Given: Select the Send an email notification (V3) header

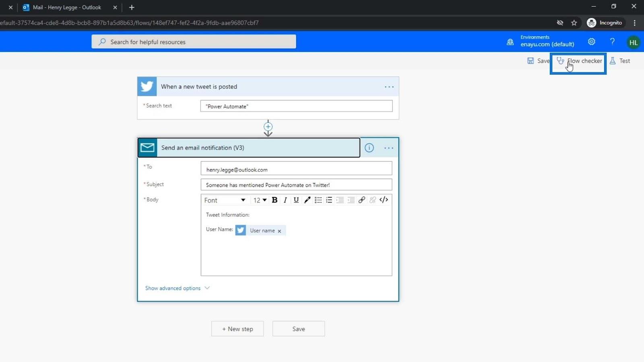Looking at the screenshot, I should coord(249,148).
